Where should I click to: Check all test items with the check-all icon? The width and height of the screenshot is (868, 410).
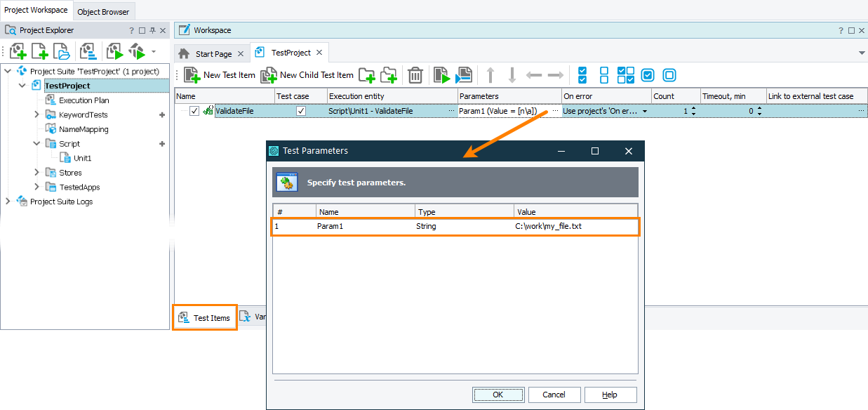581,75
